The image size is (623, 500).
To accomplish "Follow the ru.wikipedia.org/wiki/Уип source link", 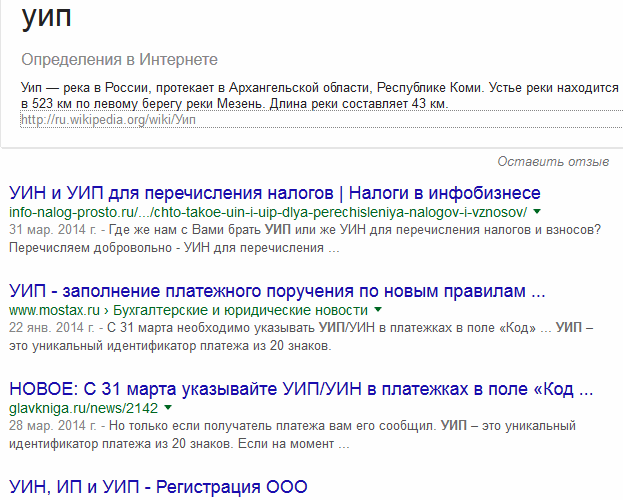I will [x=108, y=120].
